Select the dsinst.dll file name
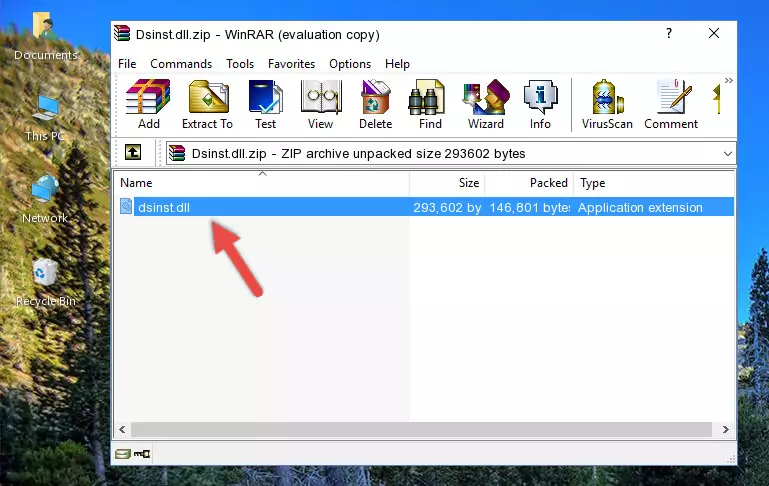 pos(164,207)
